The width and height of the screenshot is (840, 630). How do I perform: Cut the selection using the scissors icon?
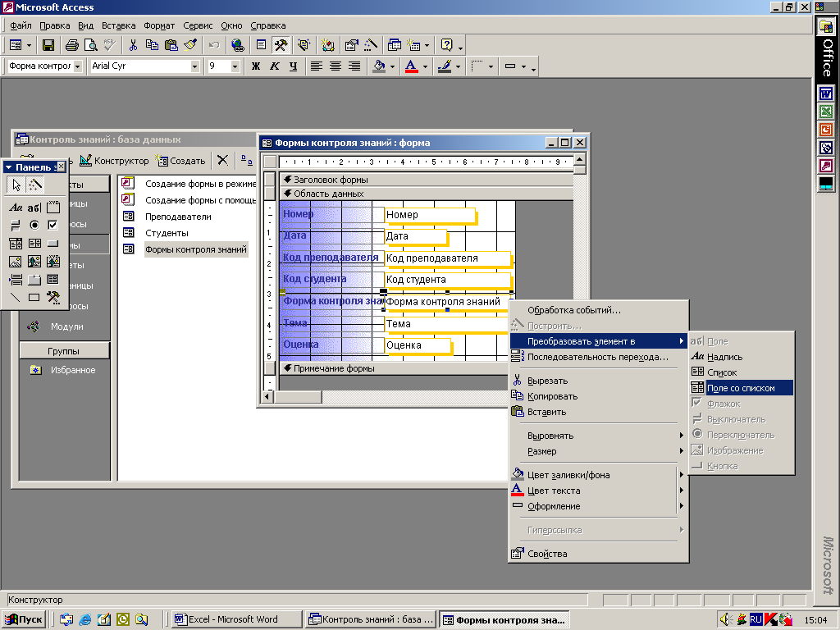point(133,46)
